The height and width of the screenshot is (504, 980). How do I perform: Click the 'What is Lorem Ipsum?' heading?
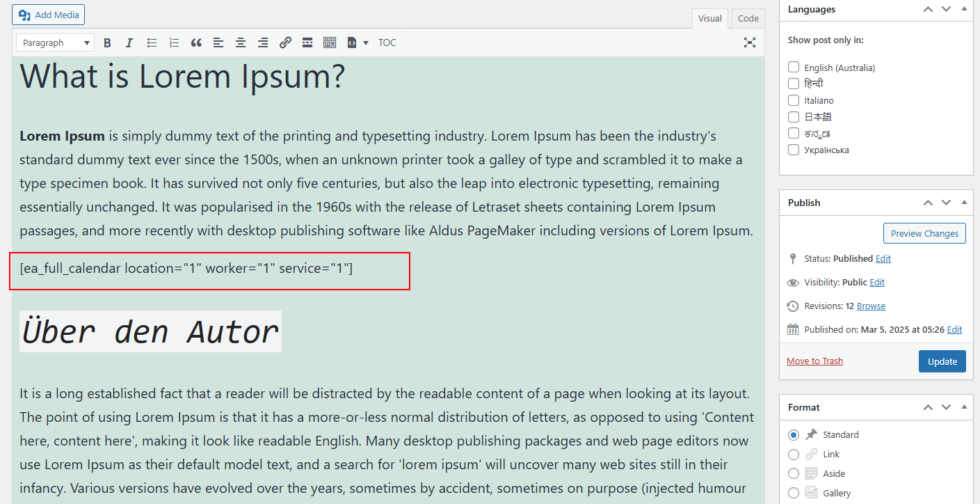point(182,77)
